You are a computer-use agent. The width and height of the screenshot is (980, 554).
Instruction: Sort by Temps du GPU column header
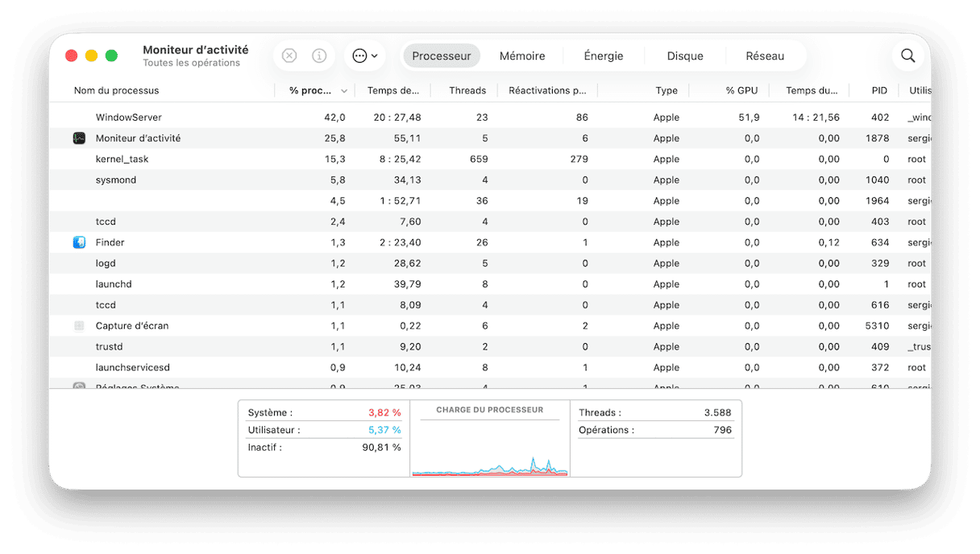812,90
